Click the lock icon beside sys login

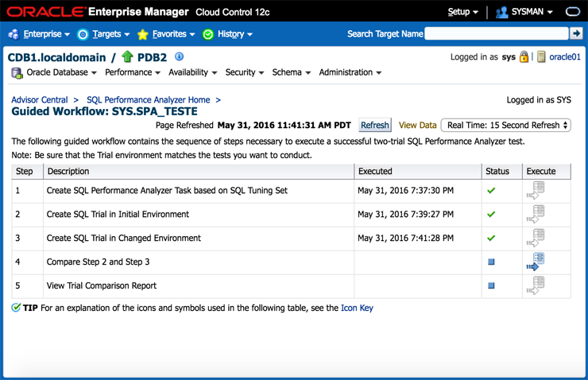524,57
